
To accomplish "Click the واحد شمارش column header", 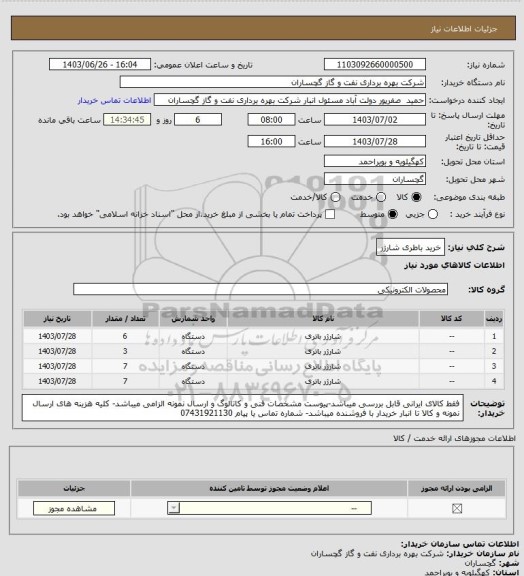I will pos(193,319).
